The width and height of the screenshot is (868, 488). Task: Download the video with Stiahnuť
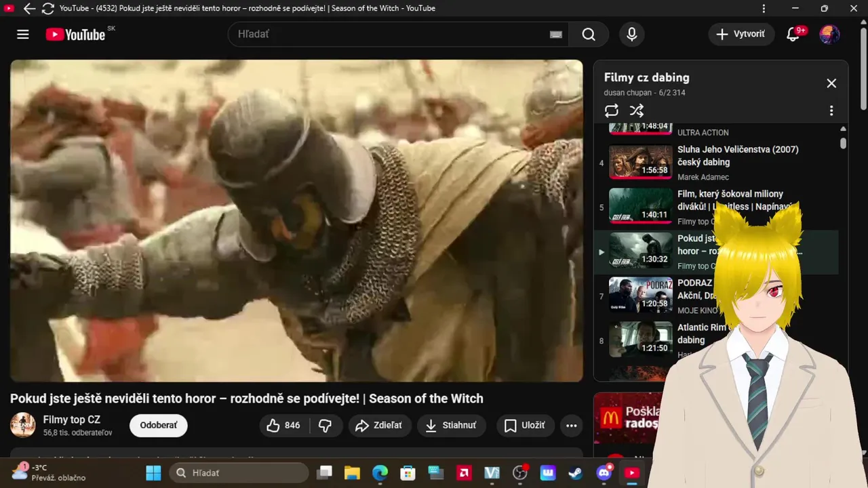(x=451, y=426)
